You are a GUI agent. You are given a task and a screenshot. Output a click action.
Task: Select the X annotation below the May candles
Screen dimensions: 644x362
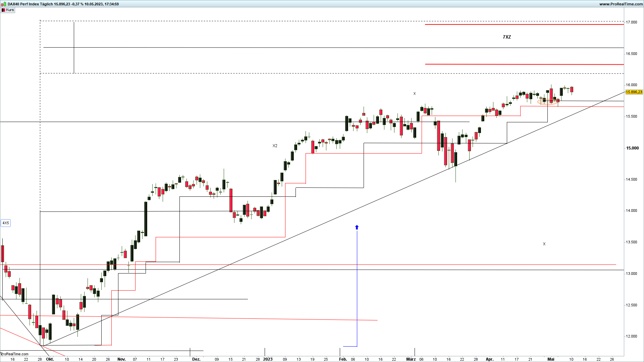[544, 244]
